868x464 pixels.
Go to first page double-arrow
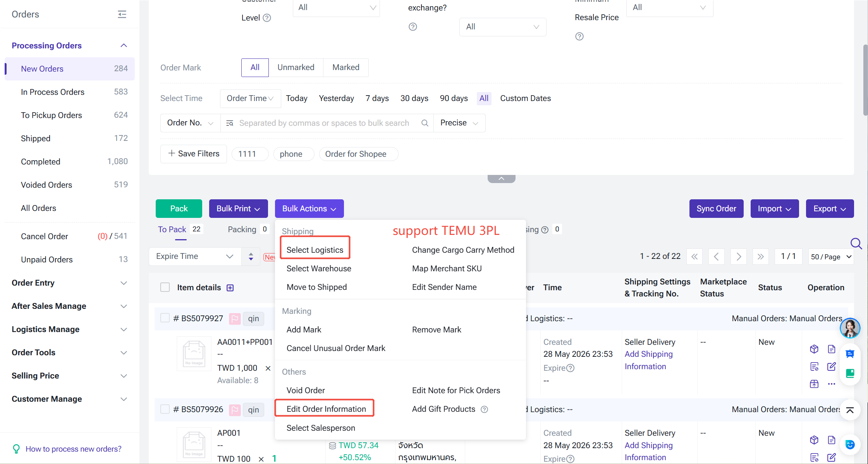694,257
